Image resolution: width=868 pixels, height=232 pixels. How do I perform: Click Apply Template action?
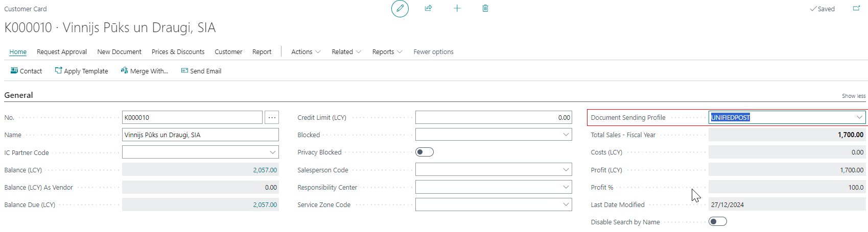click(x=81, y=71)
